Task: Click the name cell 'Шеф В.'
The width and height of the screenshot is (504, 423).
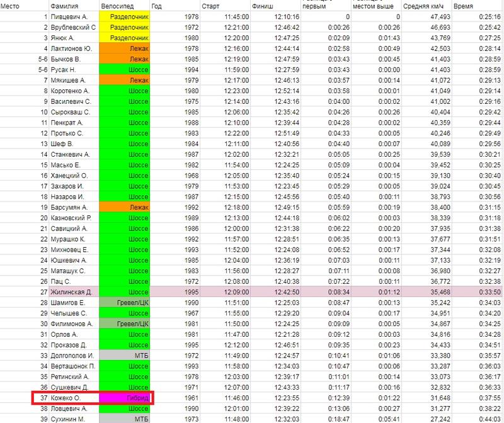Action: [x=74, y=144]
